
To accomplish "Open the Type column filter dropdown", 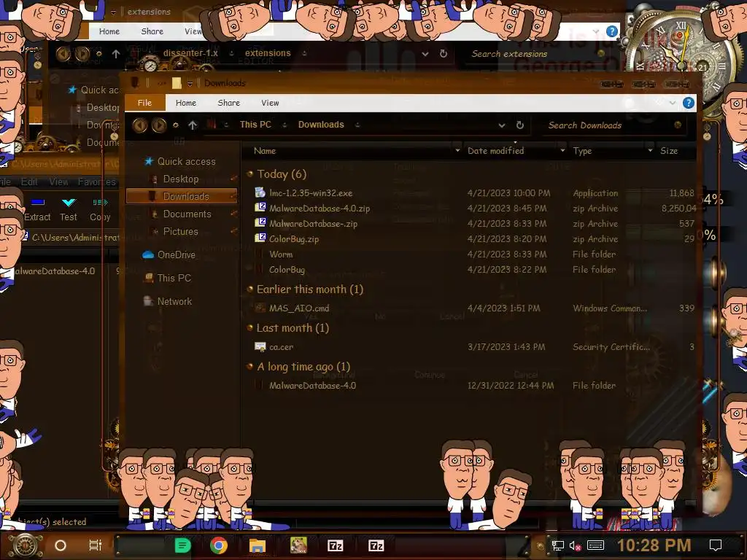I will pos(650,151).
